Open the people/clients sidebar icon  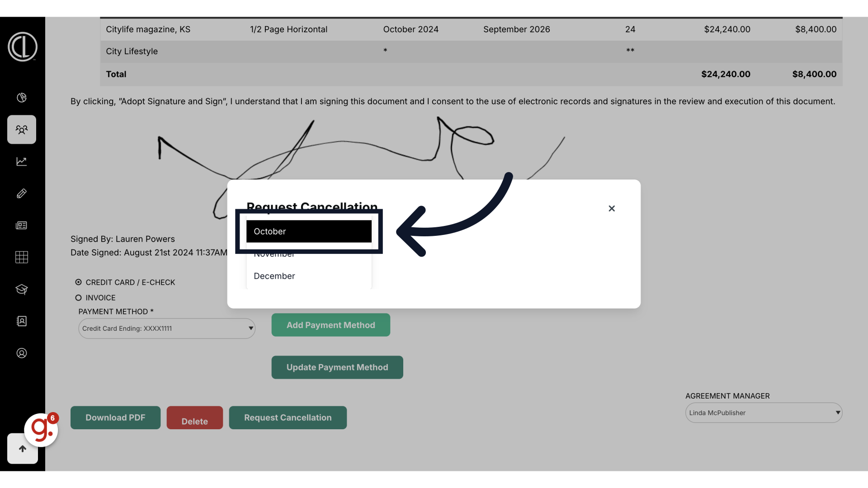22,130
